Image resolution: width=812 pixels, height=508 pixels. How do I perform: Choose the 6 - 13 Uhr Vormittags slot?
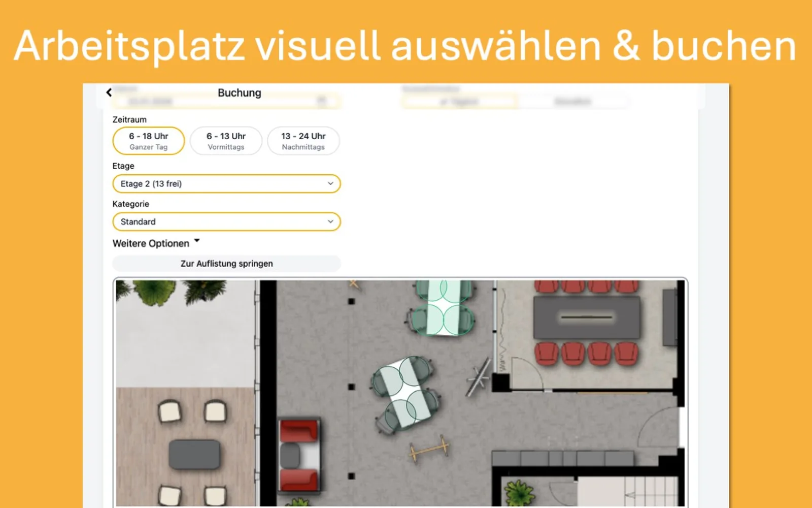[226, 141]
